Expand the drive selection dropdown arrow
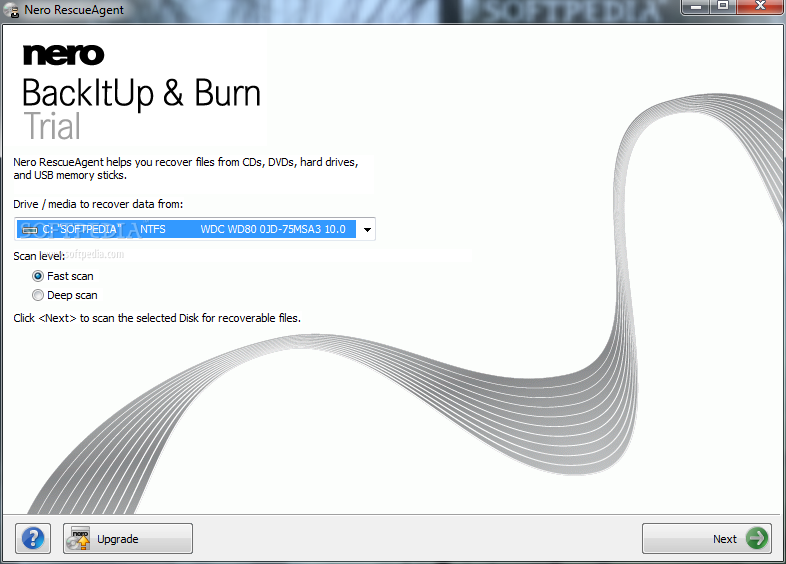 (367, 230)
